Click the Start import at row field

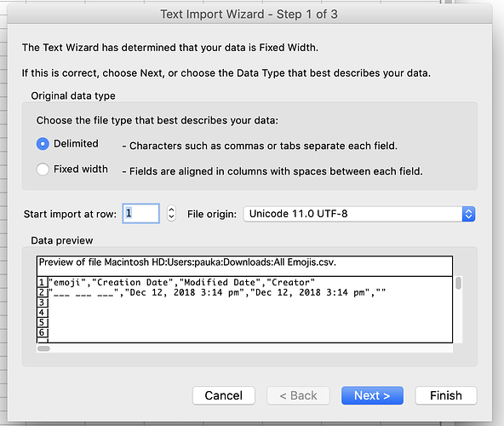click(140, 213)
